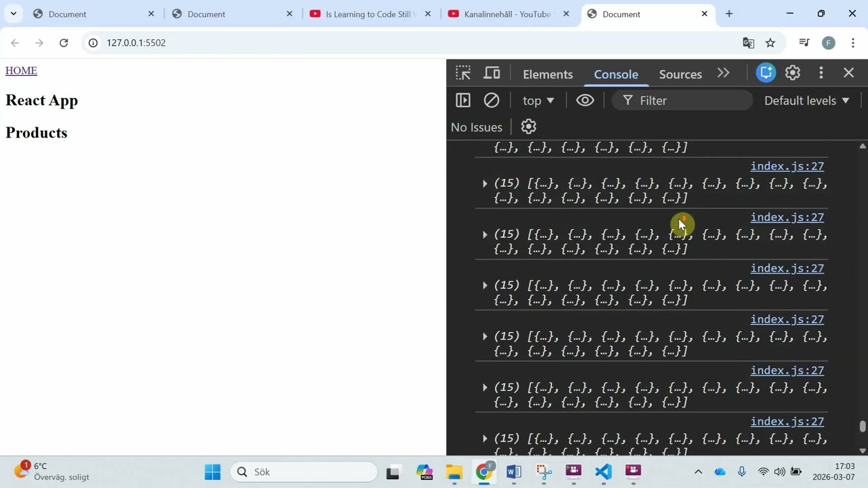
Task: Select the inspect element picker icon
Action: (x=463, y=73)
